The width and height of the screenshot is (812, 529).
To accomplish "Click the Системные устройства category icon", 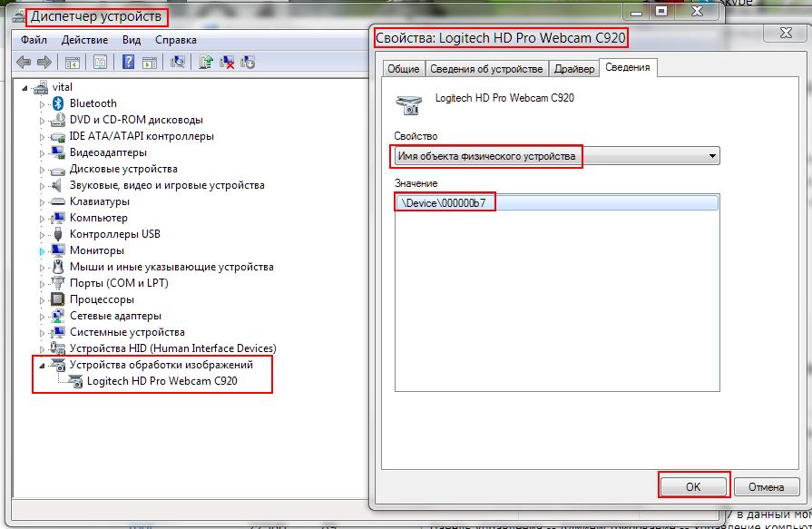I will click(x=57, y=332).
